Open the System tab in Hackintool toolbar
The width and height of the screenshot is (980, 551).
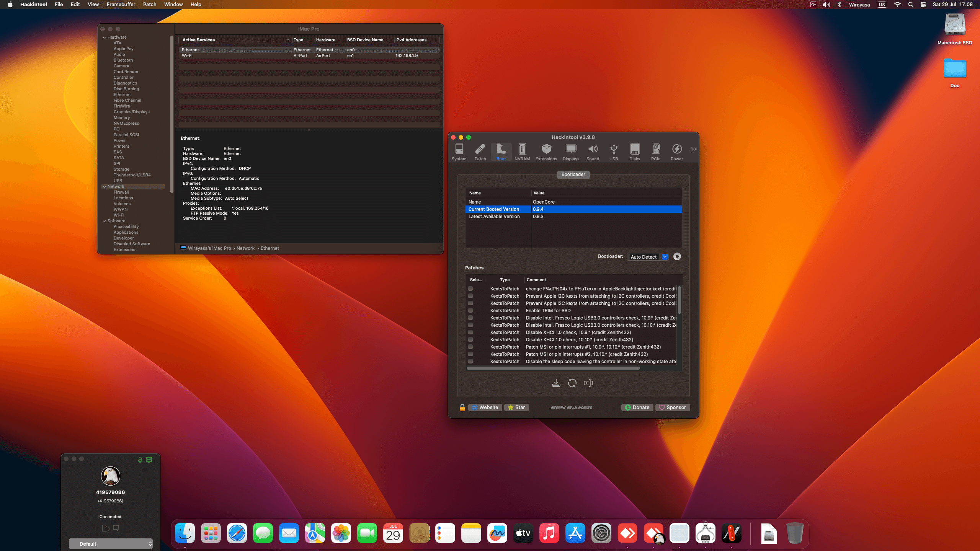coord(459,152)
